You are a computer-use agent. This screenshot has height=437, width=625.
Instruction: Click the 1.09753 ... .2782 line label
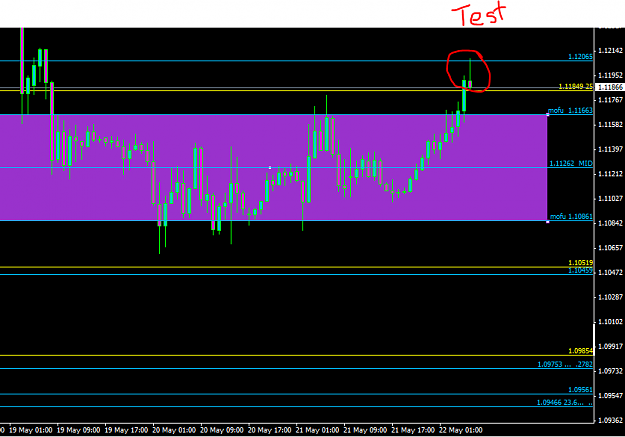click(x=565, y=364)
